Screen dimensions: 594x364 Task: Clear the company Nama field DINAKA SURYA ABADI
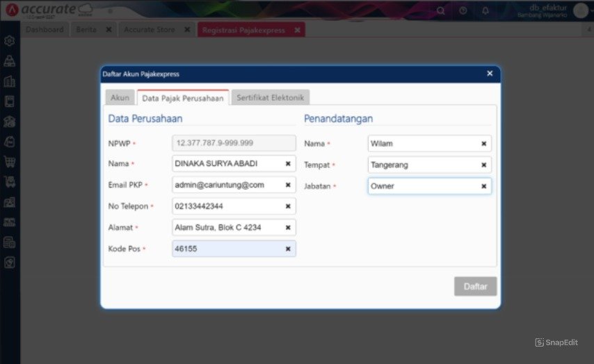tap(288, 163)
